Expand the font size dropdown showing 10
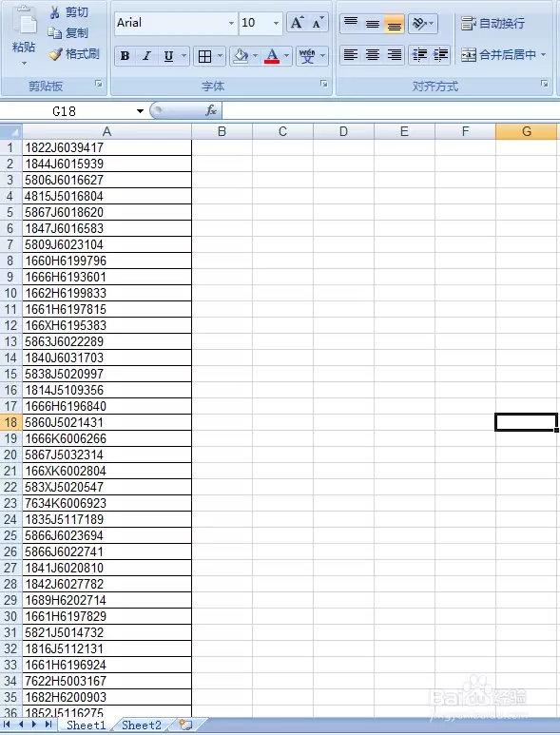 pos(276,23)
